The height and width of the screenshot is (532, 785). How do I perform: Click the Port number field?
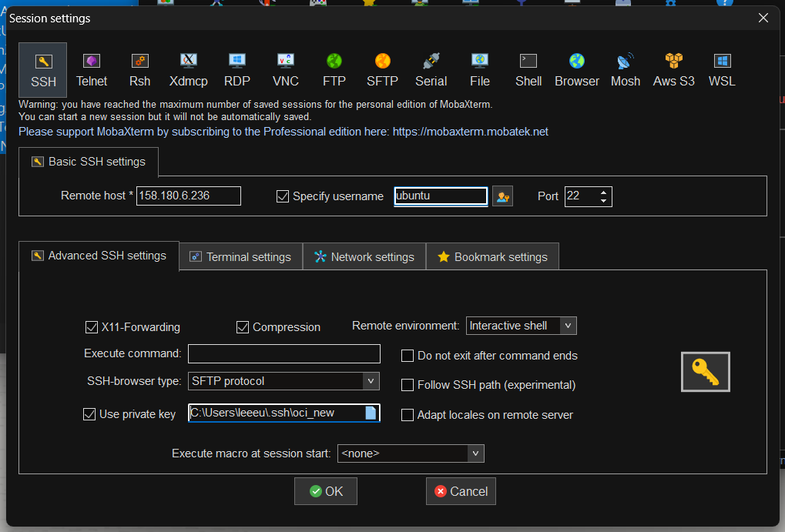pos(582,196)
